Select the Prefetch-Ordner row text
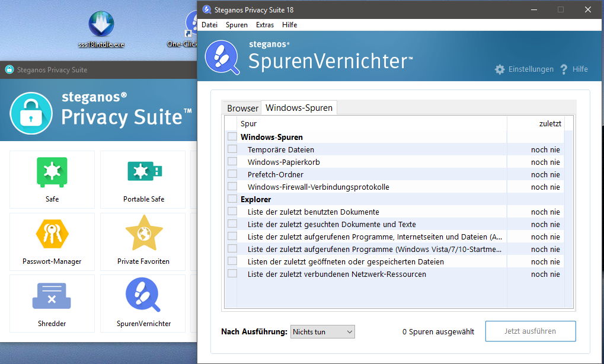The image size is (604, 364). pos(276,174)
